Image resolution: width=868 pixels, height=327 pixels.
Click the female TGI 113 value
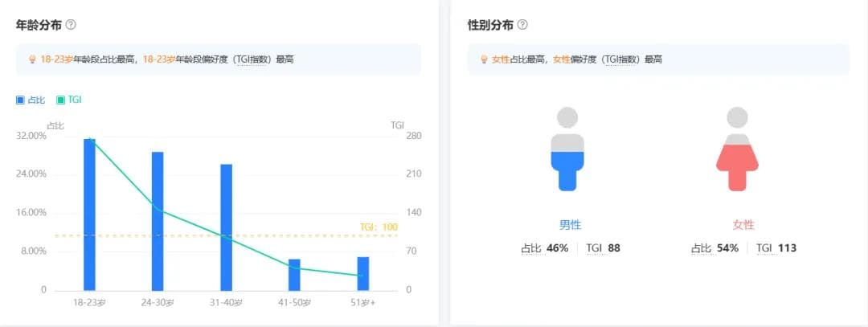pos(787,248)
